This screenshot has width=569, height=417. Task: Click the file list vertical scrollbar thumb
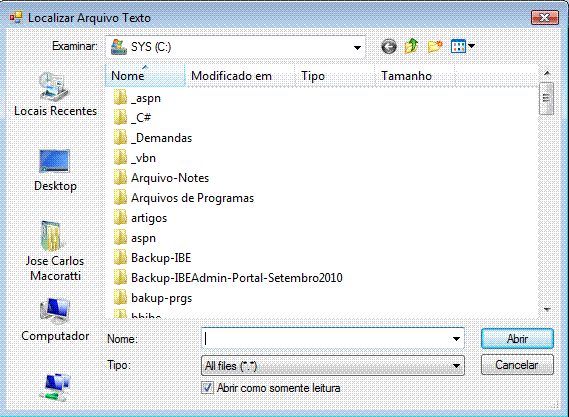546,98
